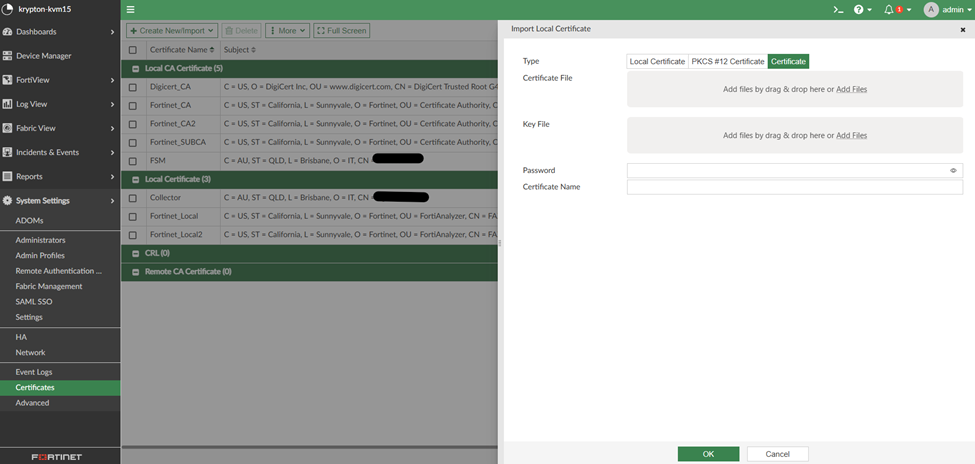Collapse the Local Certificate group

[x=136, y=180]
